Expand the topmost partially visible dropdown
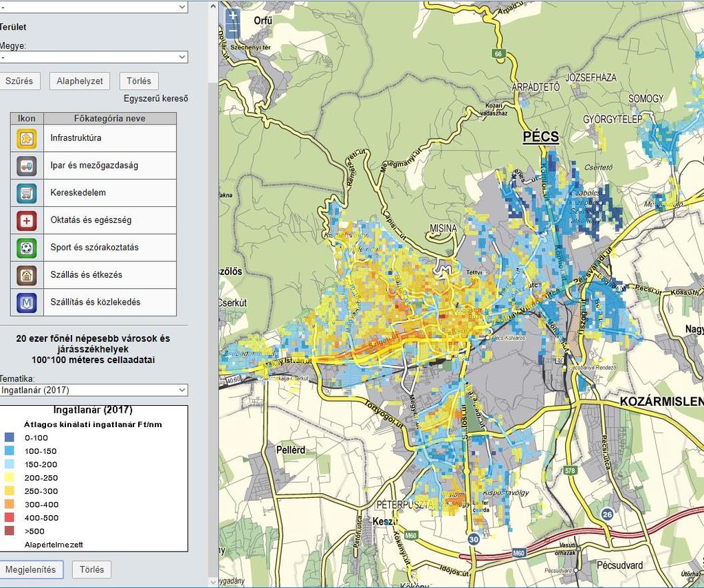Screen dimensions: 704x588 [x=93, y=7]
